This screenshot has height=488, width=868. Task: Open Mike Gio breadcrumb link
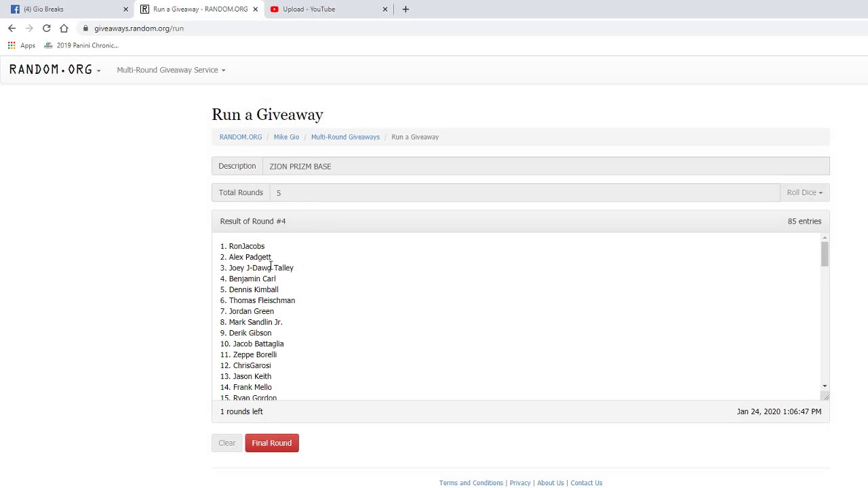[x=286, y=137]
